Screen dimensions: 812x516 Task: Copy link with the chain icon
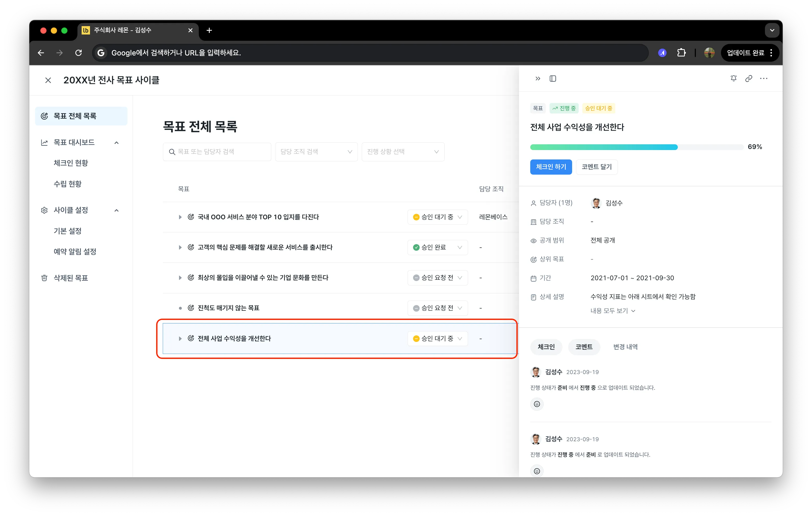(749, 78)
